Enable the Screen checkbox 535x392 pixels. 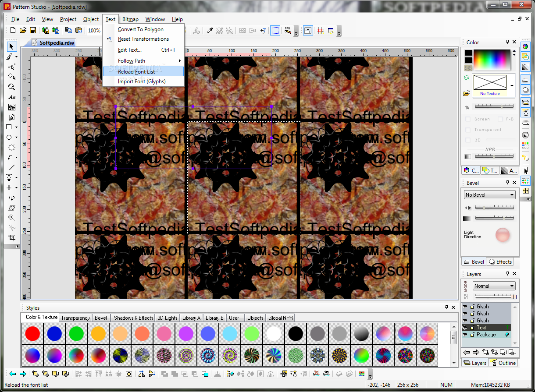coord(468,119)
